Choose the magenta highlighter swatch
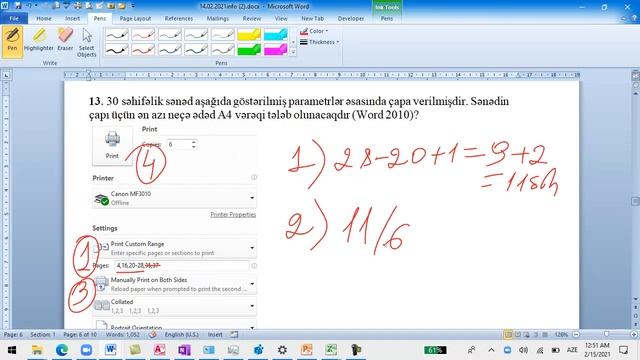 [276, 50]
